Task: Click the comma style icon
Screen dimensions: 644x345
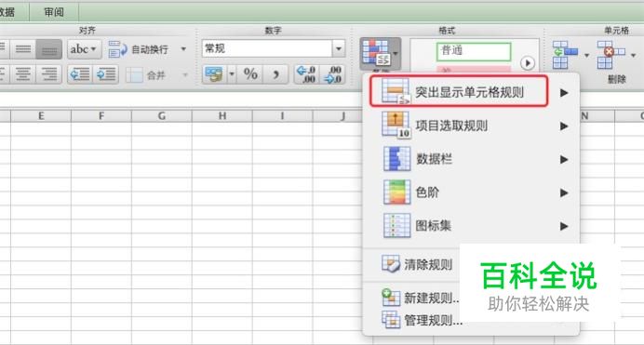Action: (275, 74)
